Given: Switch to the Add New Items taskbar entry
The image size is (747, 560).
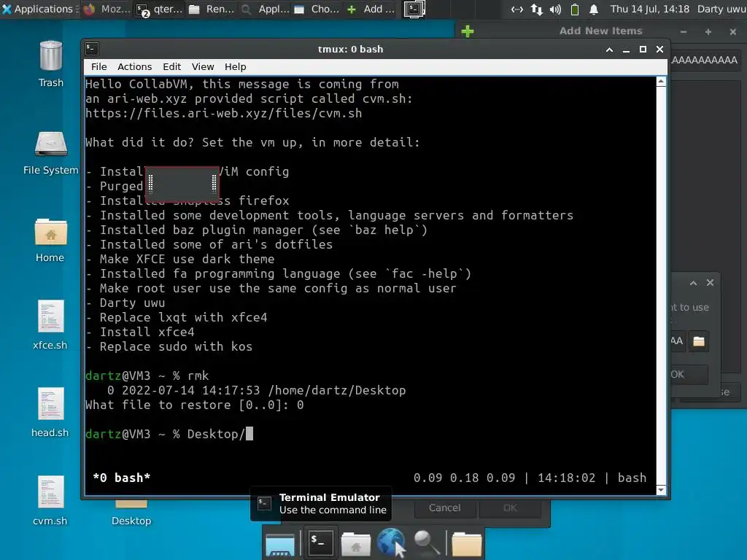Looking at the screenshot, I should [371, 9].
